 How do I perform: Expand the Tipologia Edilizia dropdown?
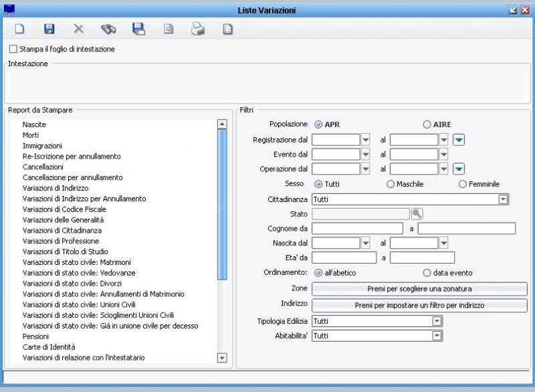pos(437,321)
